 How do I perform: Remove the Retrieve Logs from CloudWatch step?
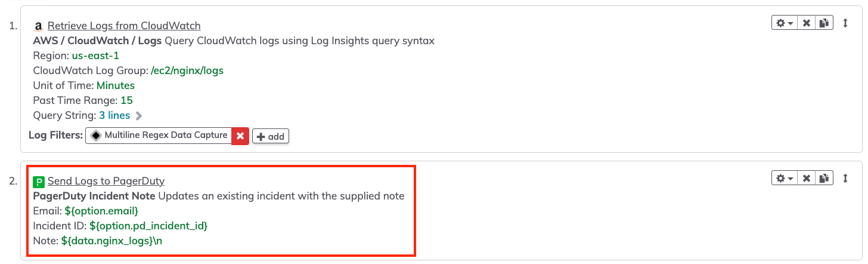pos(806,23)
